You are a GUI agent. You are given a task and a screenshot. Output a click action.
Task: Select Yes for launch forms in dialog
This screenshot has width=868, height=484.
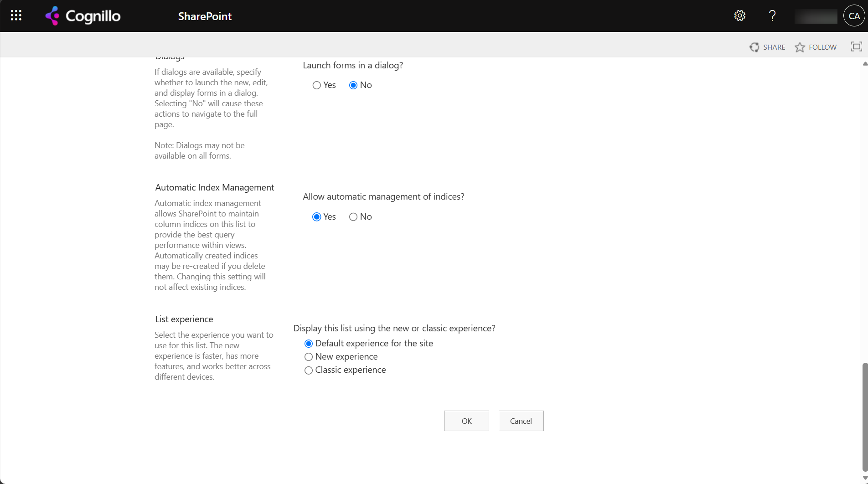(x=316, y=85)
